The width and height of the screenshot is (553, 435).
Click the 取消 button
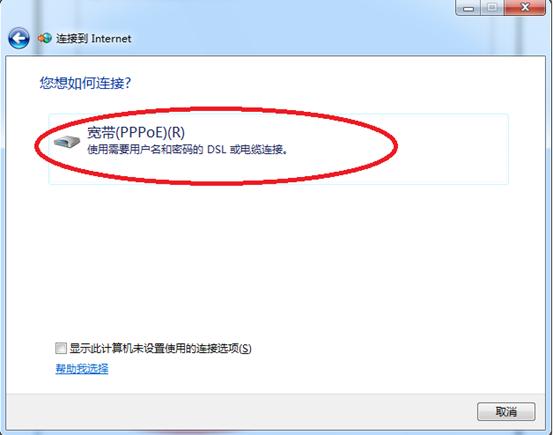pyautogui.click(x=506, y=411)
